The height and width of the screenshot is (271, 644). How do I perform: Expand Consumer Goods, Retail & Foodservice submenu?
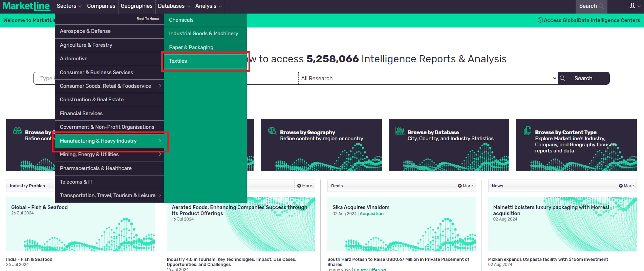(x=160, y=86)
